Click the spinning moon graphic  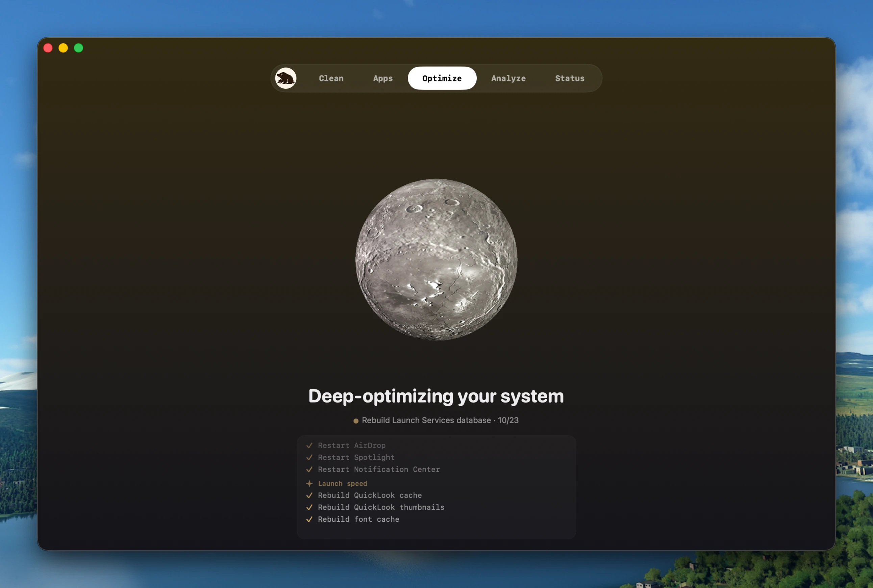tap(436, 259)
